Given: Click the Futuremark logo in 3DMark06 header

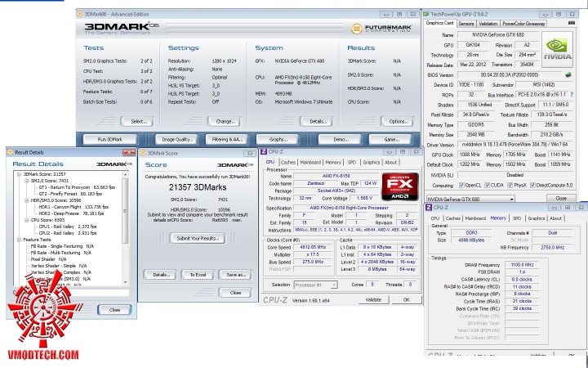Looking at the screenshot, I should coord(381,28).
